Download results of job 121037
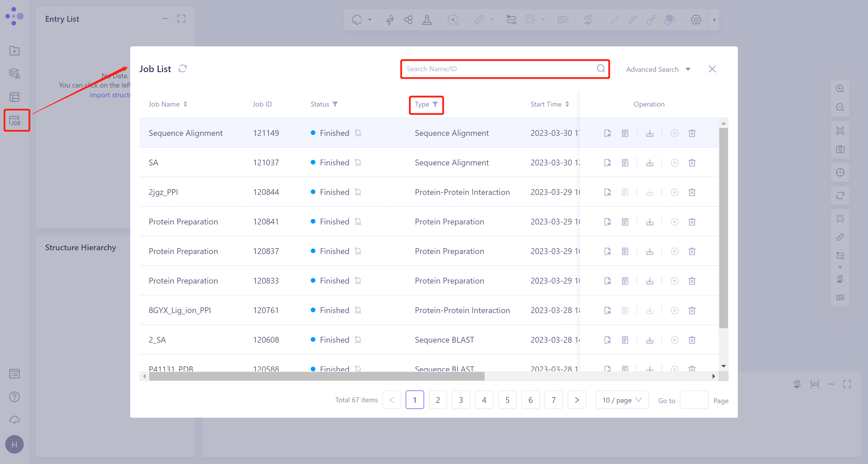Screen dimensions: 868x464 click(650, 163)
